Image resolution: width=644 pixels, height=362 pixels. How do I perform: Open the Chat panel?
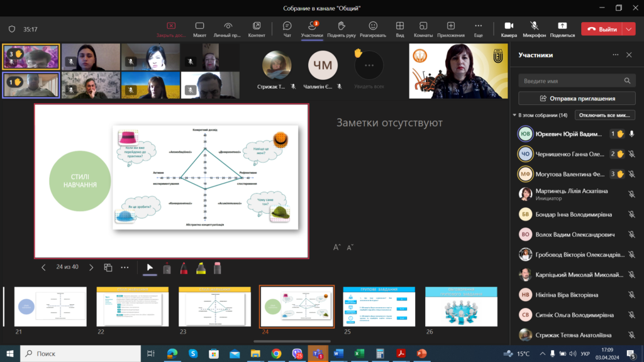[287, 29]
